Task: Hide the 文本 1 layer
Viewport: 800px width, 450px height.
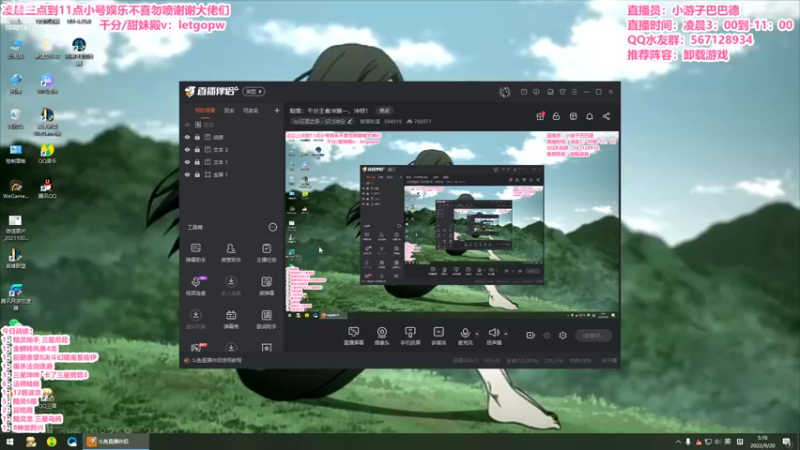Action: (x=187, y=162)
